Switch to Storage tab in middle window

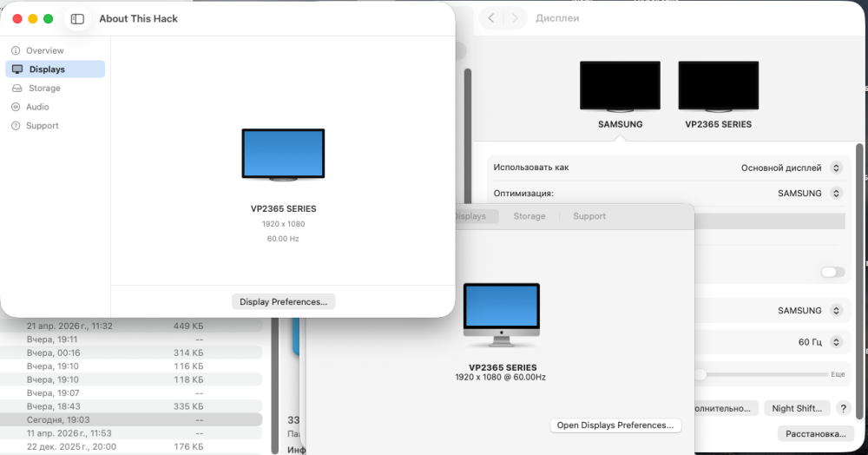tap(529, 216)
